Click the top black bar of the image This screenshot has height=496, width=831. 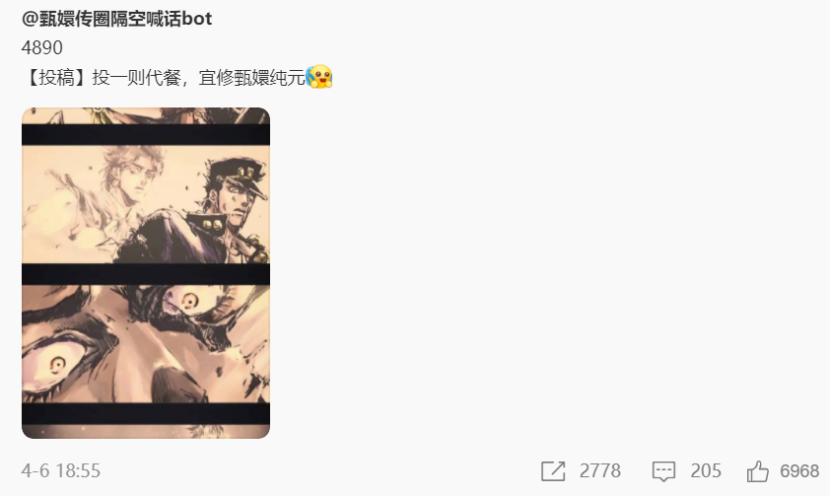point(146,135)
